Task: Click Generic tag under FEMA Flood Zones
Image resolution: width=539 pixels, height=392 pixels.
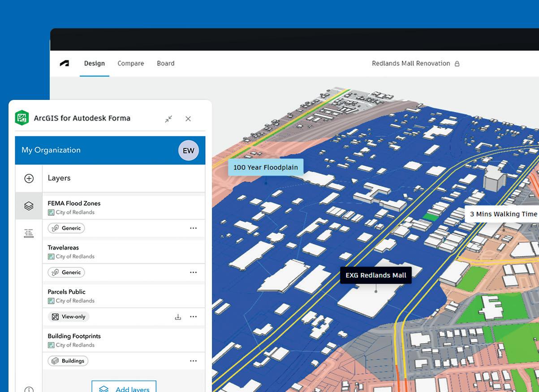Action: (x=66, y=228)
